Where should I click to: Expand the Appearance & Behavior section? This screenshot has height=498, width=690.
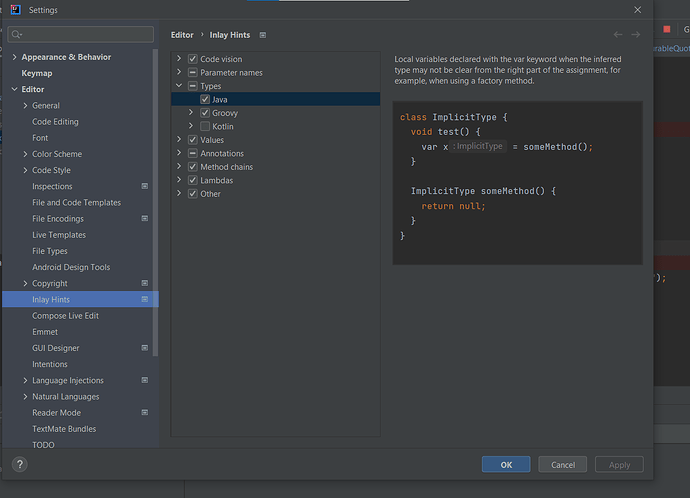pos(14,57)
